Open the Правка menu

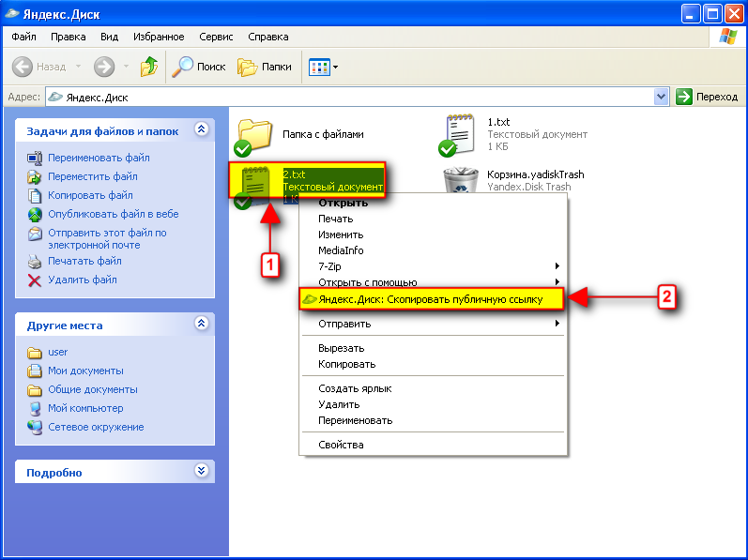69,37
